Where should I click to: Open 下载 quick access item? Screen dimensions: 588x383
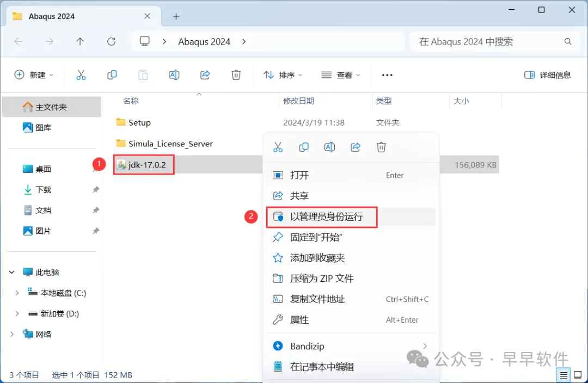[x=52, y=190]
